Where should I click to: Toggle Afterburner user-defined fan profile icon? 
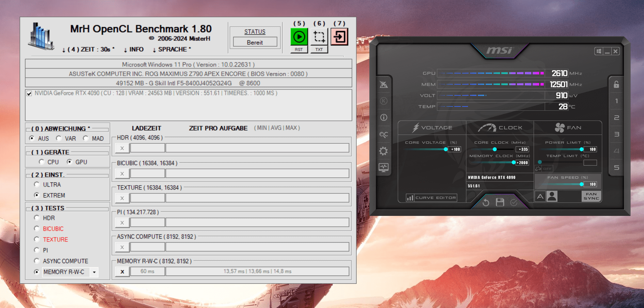pos(552,196)
